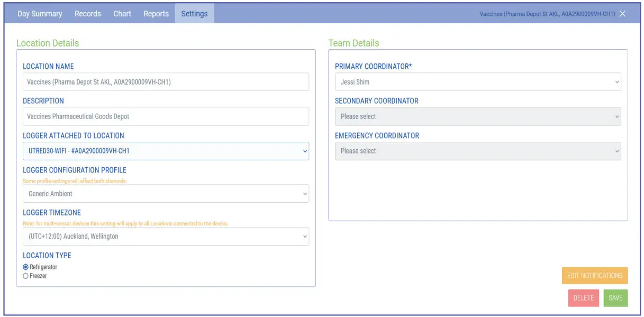Close the Vaccines location panel with X
Image resolution: width=644 pixels, height=317 pixels.
(x=623, y=14)
